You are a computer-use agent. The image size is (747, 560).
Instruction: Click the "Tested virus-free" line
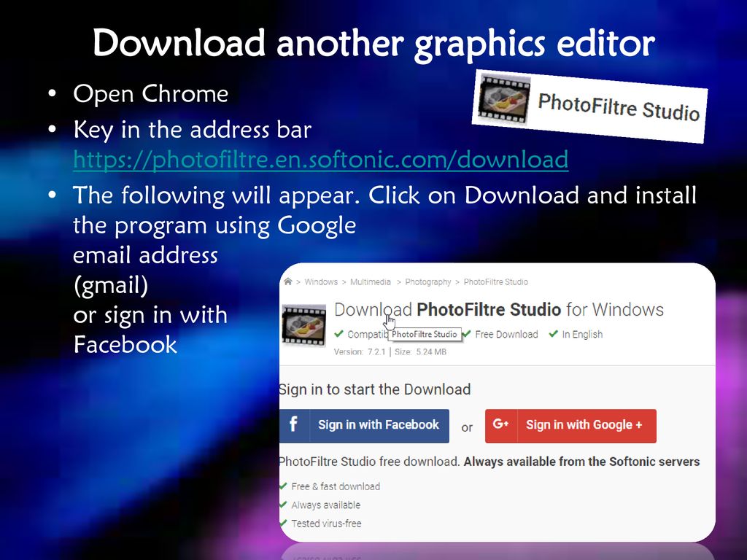pos(326,524)
